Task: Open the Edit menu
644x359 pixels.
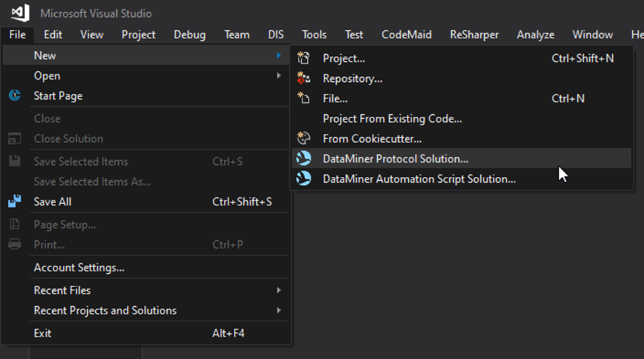Action: click(53, 34)
